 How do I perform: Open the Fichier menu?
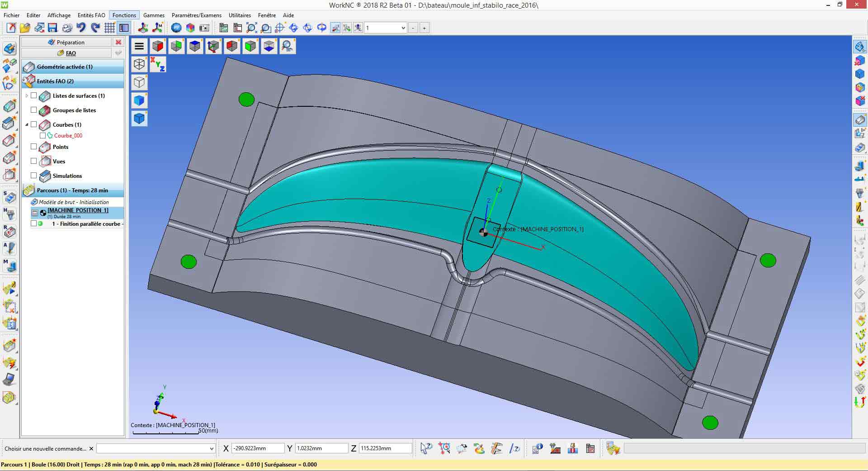[x=12, y=15]
